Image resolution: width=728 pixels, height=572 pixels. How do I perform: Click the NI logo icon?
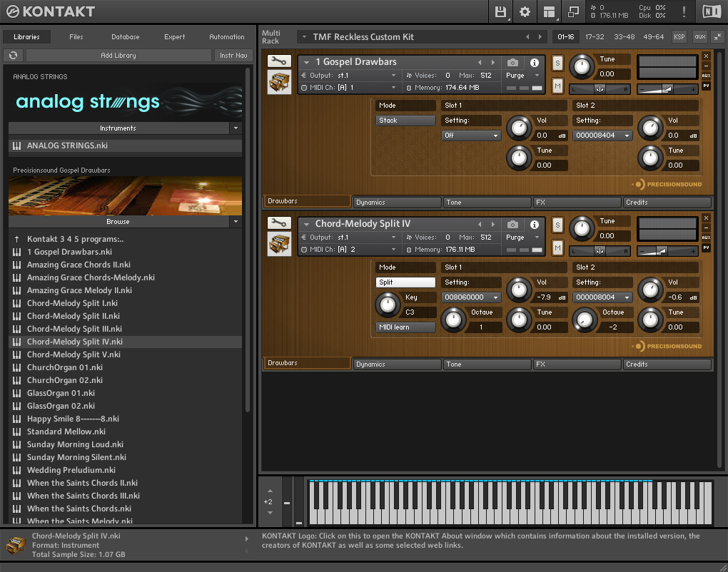[712, 11]
